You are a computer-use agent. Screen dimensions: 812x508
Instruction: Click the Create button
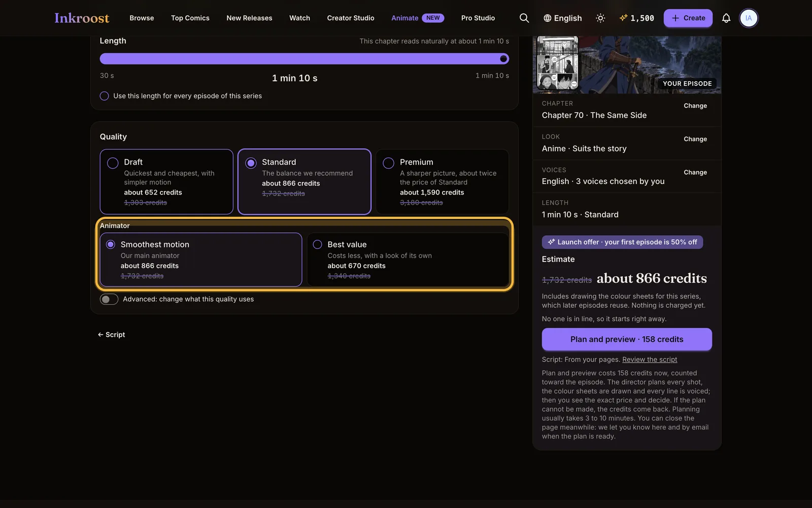click(x=688, y=18)
